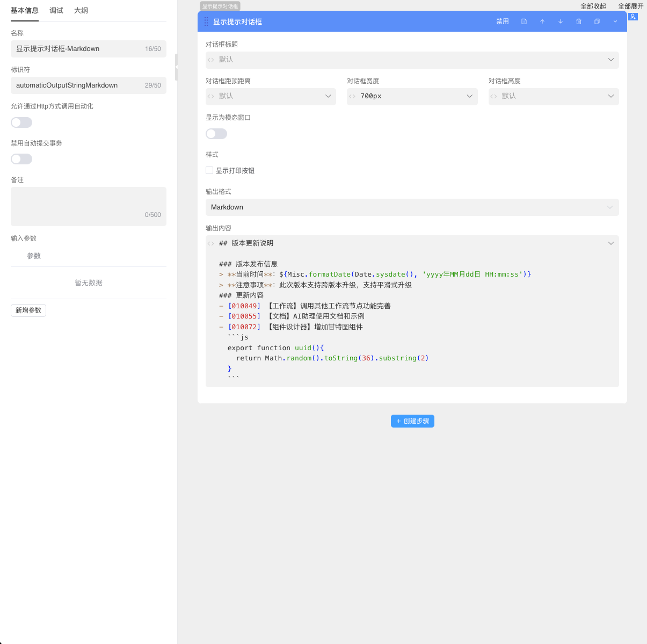The height and width of the screenshot is (644, 647).
Task: Move step down with the down arrow
Action: click(561, 21)
